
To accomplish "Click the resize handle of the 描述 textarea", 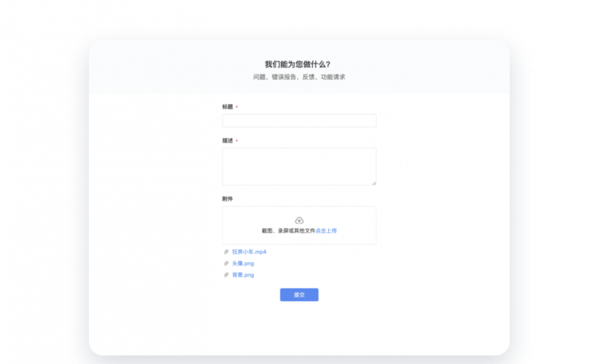I will (374, 183).
